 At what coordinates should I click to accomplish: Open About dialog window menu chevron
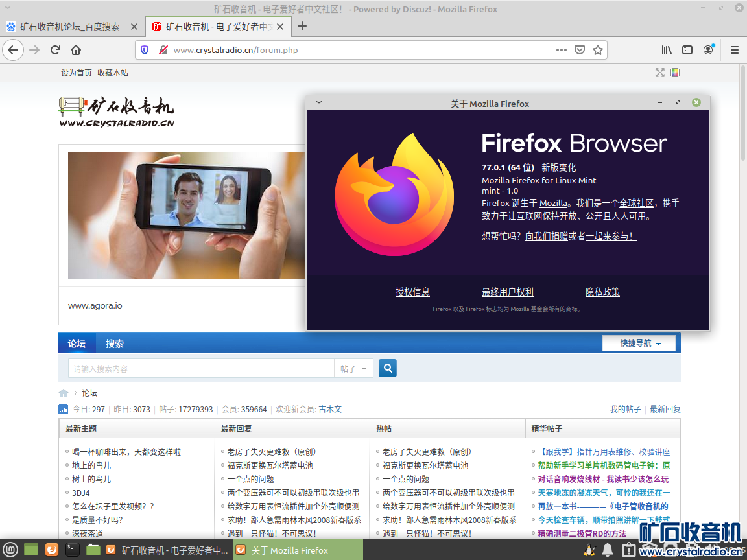[319, 102]
